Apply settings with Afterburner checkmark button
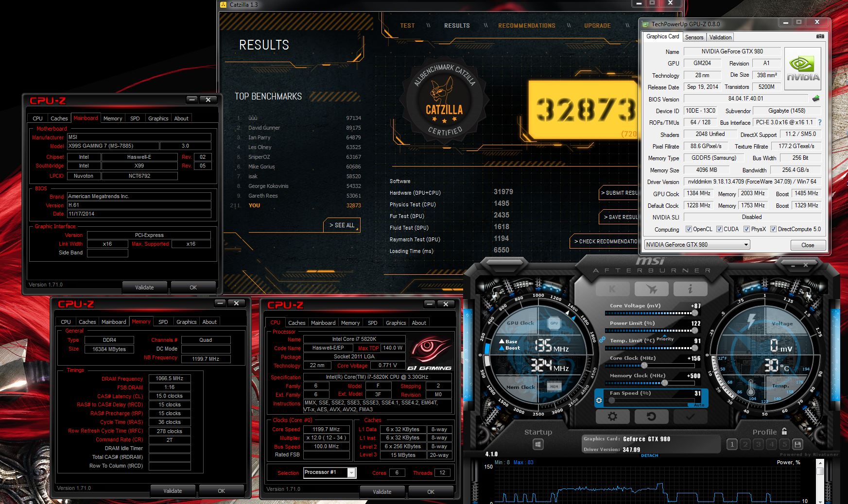Screen dimensions: 848x504 (690, 417)
